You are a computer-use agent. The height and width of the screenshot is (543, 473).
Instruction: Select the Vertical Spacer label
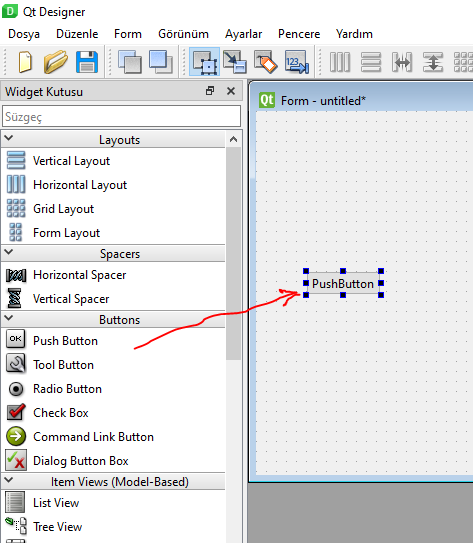(x=71, y=299)
